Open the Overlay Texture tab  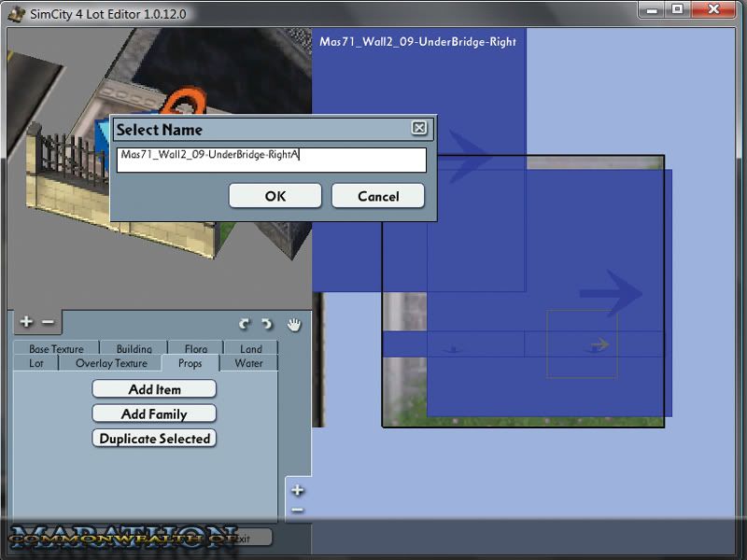pyautogui.click(x=111, y=363)
